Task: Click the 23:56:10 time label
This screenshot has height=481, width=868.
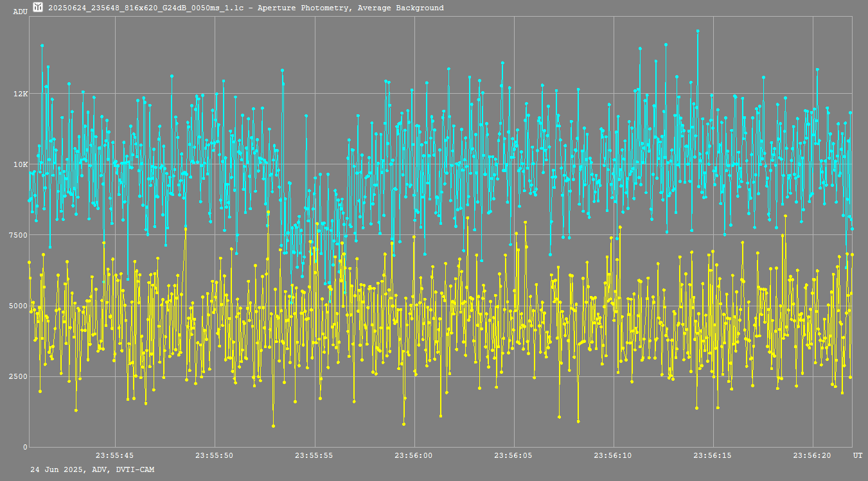Action: point(613,455)
